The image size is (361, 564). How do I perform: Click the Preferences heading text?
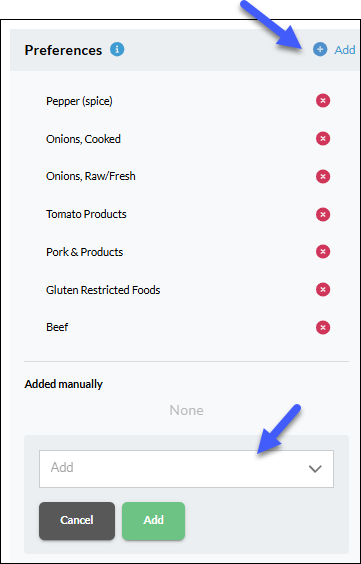(x=63, y=50)
